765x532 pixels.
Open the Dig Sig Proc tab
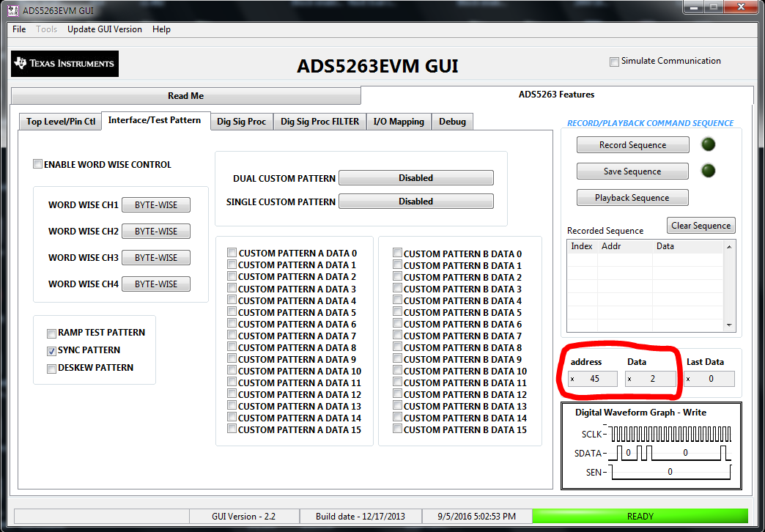242,122
